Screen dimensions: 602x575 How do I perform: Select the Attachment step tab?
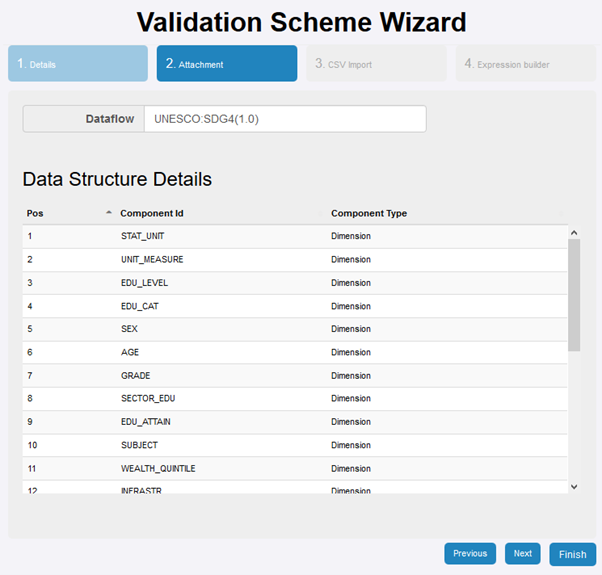[x=226, y=64]
